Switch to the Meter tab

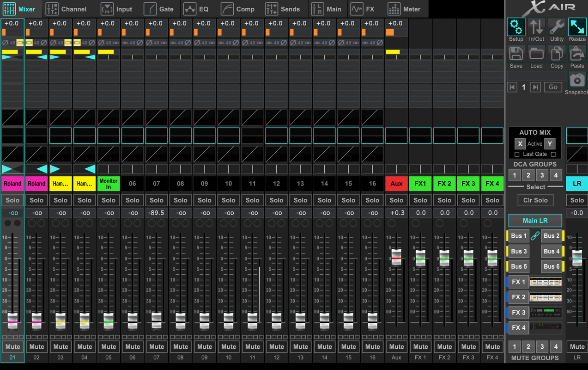[405, 9]
